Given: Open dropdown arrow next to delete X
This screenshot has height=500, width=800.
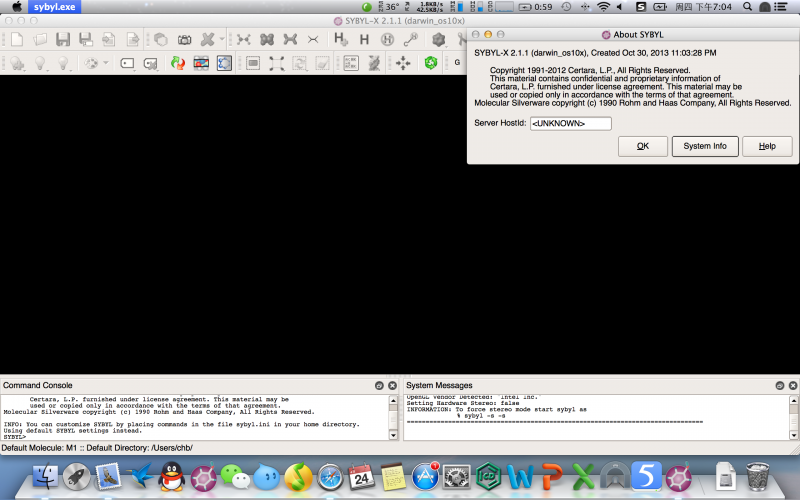Looking at the screenshot, I should 221,39.
